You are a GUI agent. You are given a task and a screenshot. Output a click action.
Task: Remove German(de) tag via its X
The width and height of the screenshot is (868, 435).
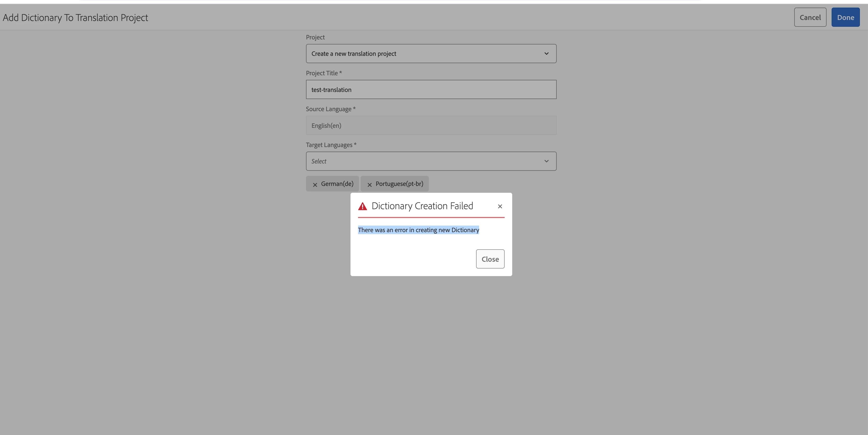(x=315, y=184)
